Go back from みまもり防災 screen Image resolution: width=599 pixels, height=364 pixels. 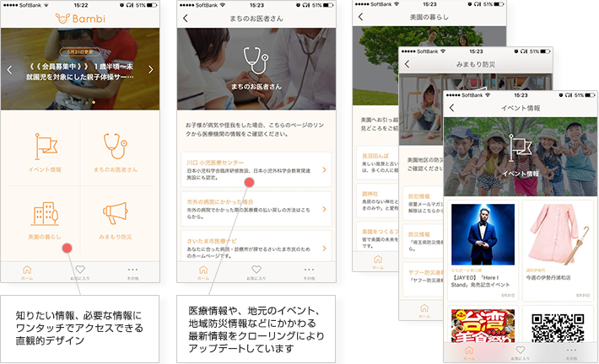pyautogui.click(x=407, y=64)
